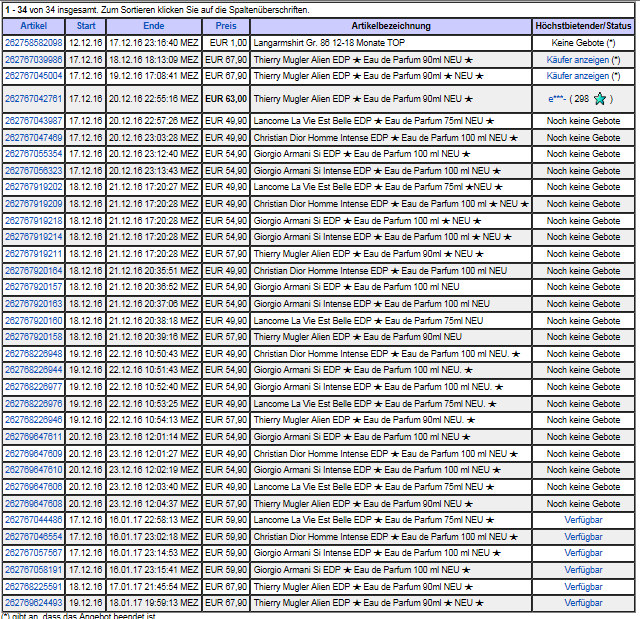Viewport: 640px width, 619px height.
Task: Select the start date '12.12.16' cell
Action: (x=86, y=43)
